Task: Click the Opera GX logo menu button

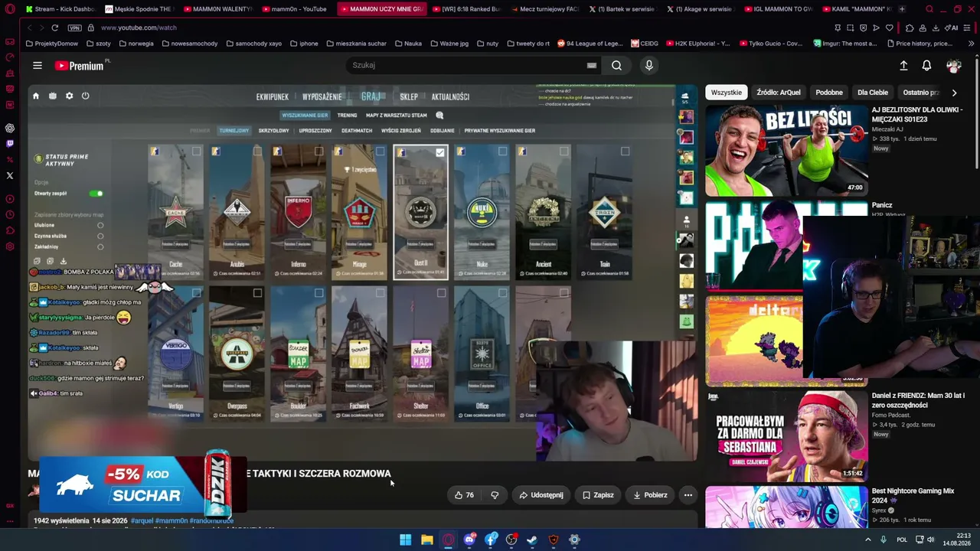Action: (10, 9)
